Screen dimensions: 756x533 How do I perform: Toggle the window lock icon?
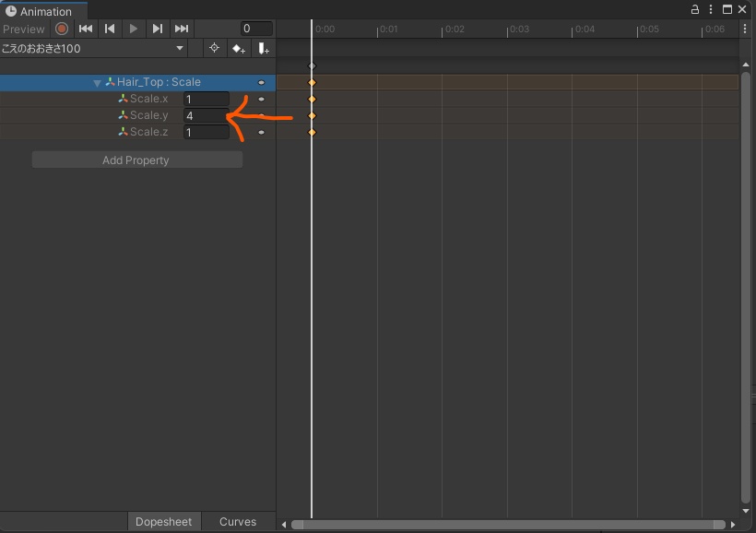click(695, 9)
